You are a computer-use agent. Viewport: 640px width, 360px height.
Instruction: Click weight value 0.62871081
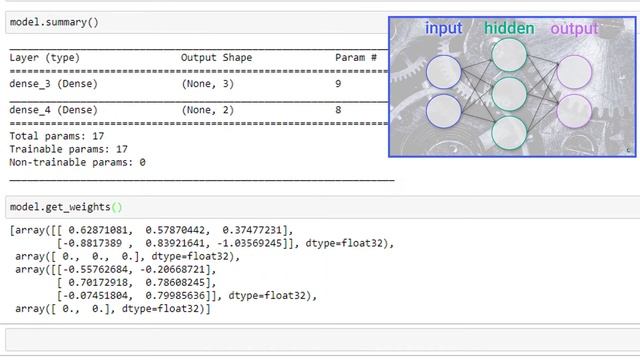pos(98,230)
